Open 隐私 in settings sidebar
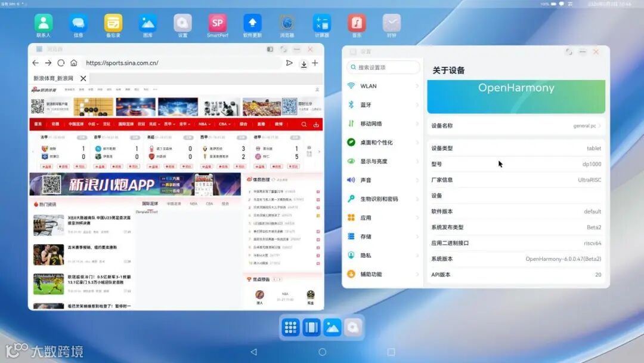This screenshot has height=363, width=644. coord(383,256)
